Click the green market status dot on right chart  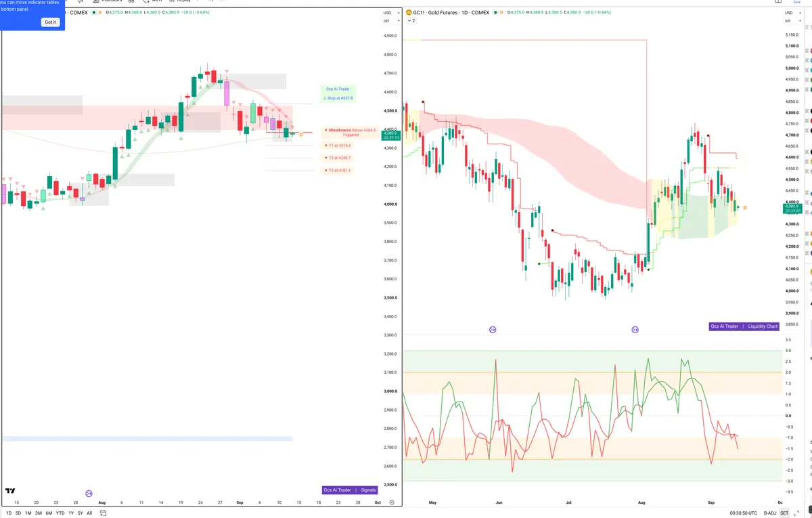(495, 12)
